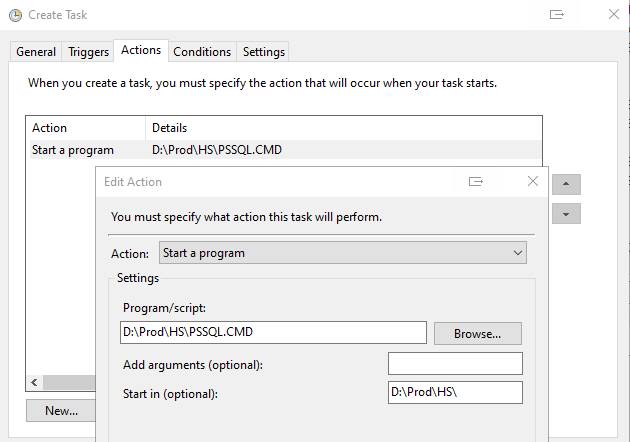Move action up with the up arrow button
The image size is (630, 442).
click(x=566, y=184)
